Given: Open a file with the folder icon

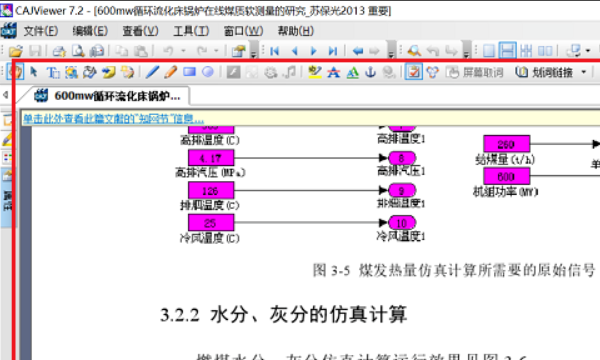Looking at the screenshot, I should coord(16,50).
